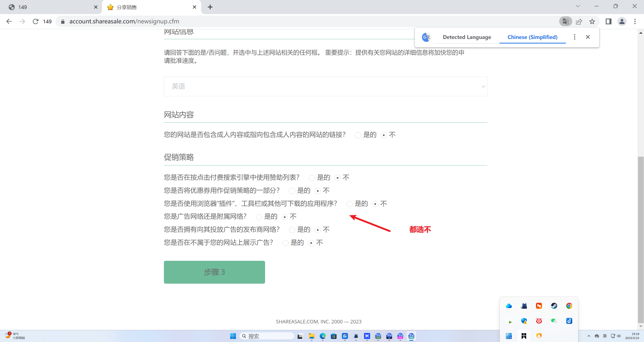This screenshot has height=342, width=644.
Task: Reload the page
Action: [35, 21]
